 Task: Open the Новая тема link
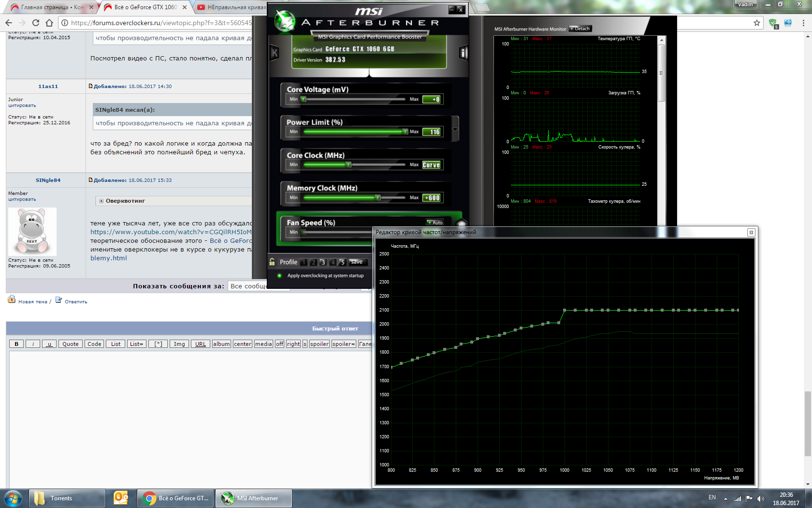click(33, 302)
